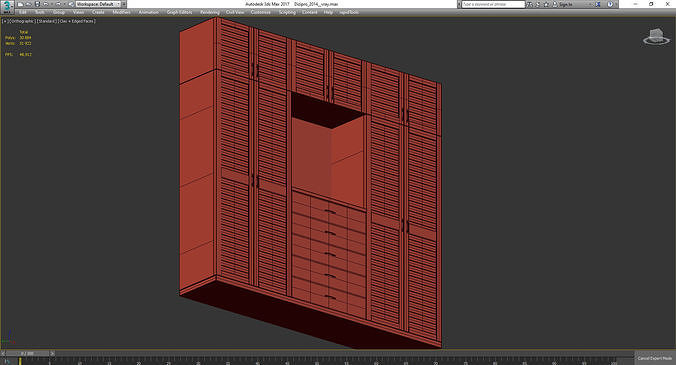Open the Content menu

[x=310, y=12]
